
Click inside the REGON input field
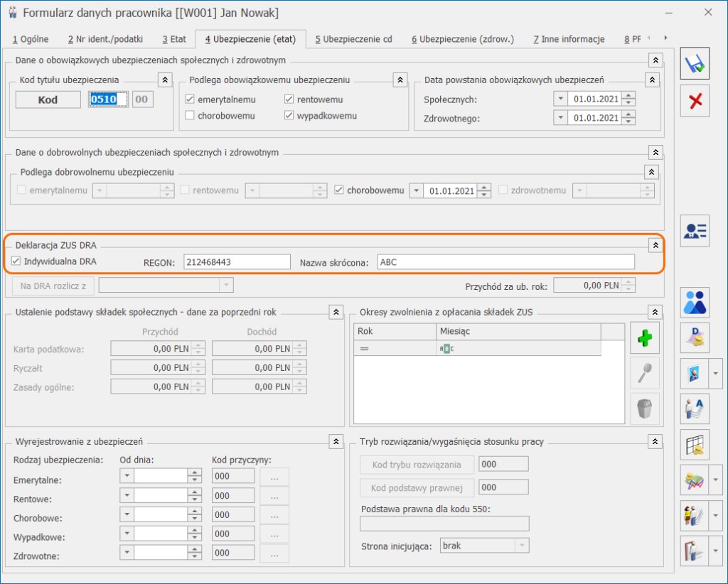(x=237, y=261)
